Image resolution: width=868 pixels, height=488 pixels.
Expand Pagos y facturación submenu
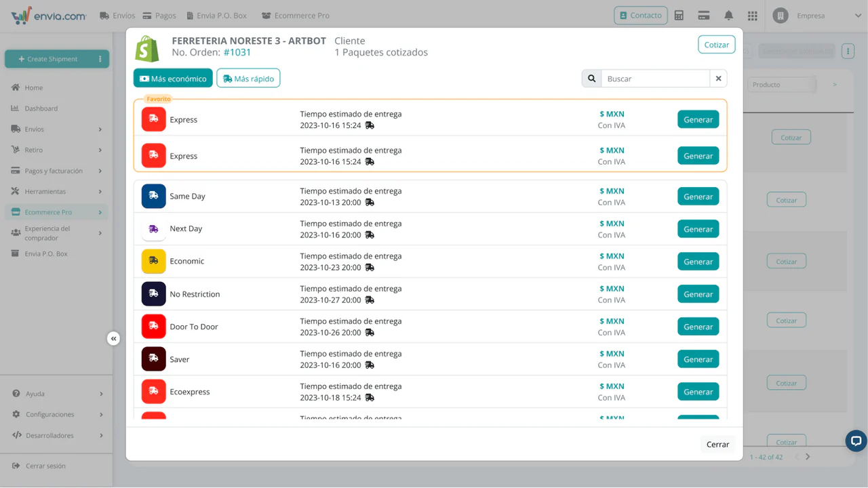(100, 171)
